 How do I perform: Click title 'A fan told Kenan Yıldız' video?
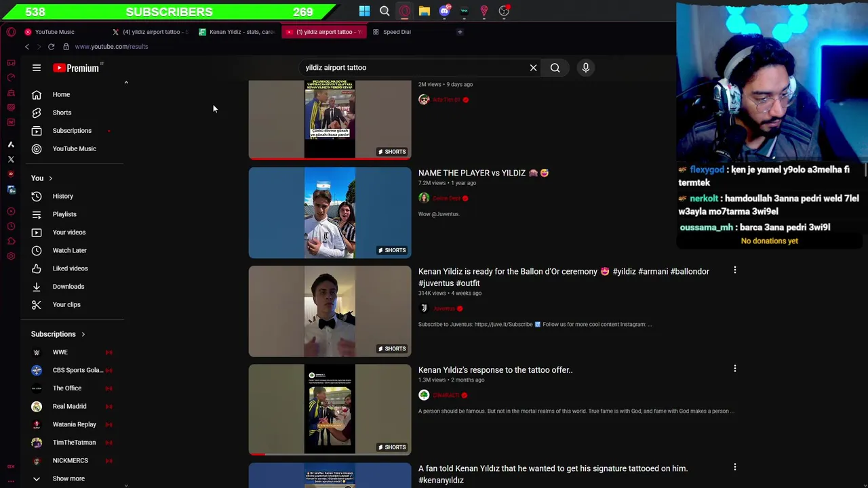553,474
